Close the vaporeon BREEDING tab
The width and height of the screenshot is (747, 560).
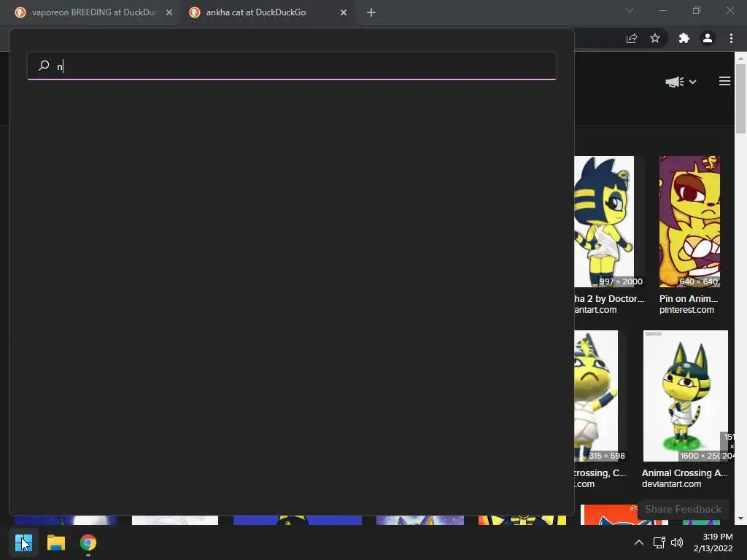pos(169,12)
